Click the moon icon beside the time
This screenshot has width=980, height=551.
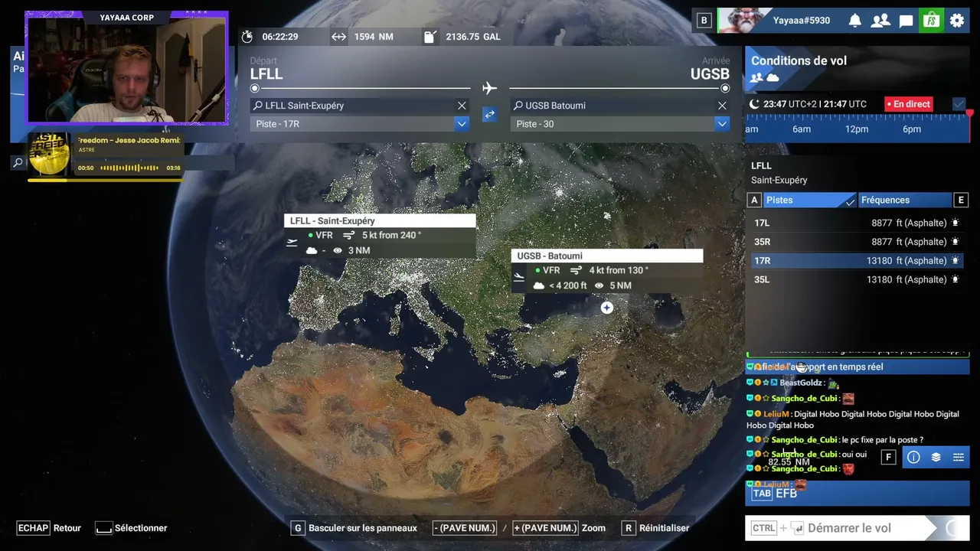tap(755, 104)
